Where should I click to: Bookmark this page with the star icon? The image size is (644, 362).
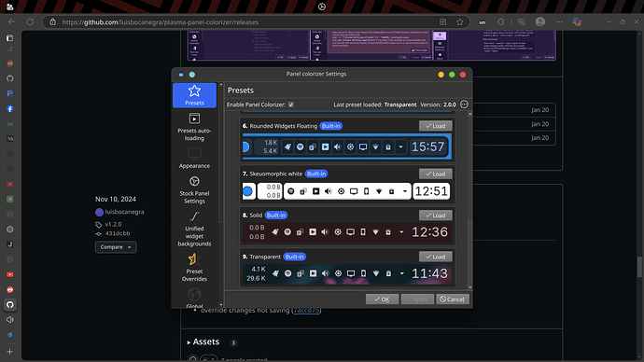(x=459, y=22)
